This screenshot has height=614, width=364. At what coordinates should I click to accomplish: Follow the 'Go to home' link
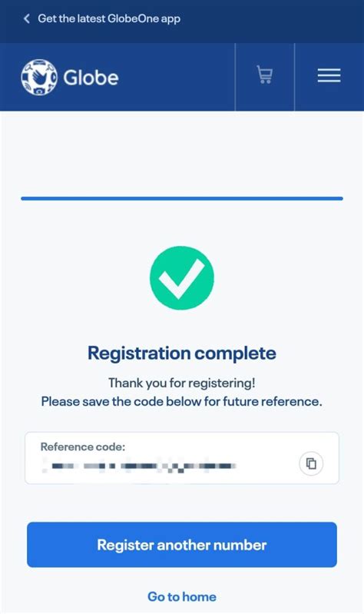point(181,596)
